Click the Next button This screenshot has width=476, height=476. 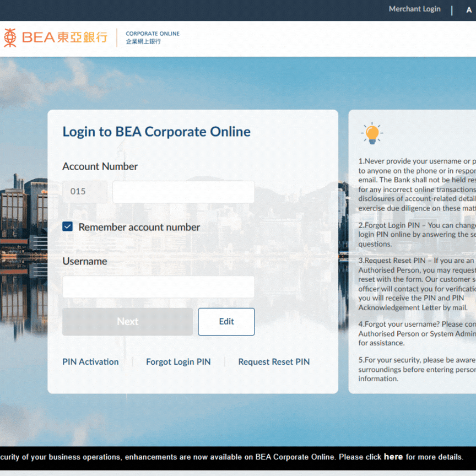pyautogui.click(x=127, y=322)
